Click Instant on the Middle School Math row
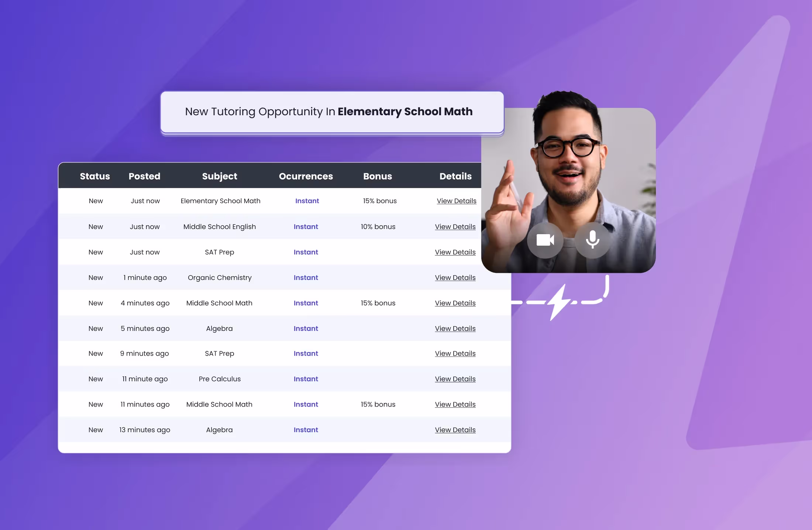The width and height of the screenshot is (812, 530). [306, 303]
